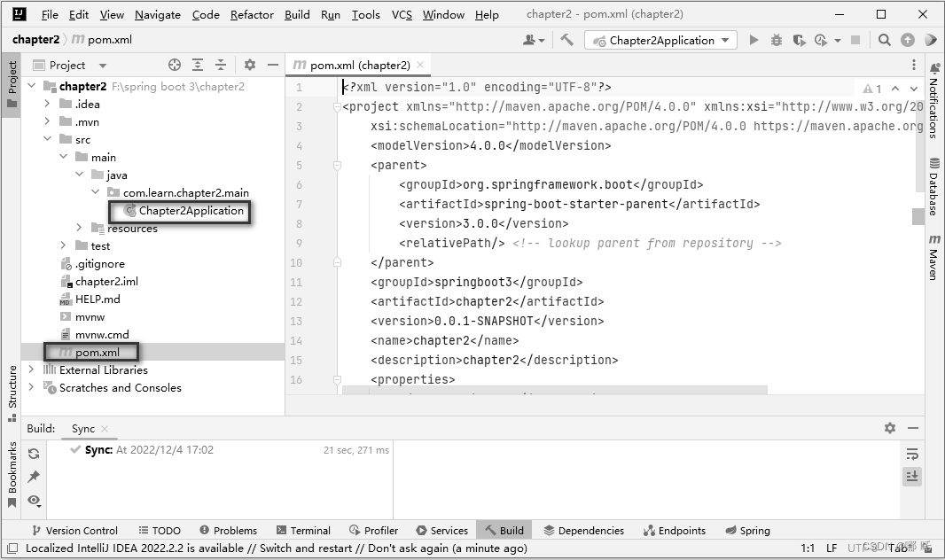Click the editor tabs three-dot menu
The width and height of the screenshot is (945, 560).
[x=914, y=65]
